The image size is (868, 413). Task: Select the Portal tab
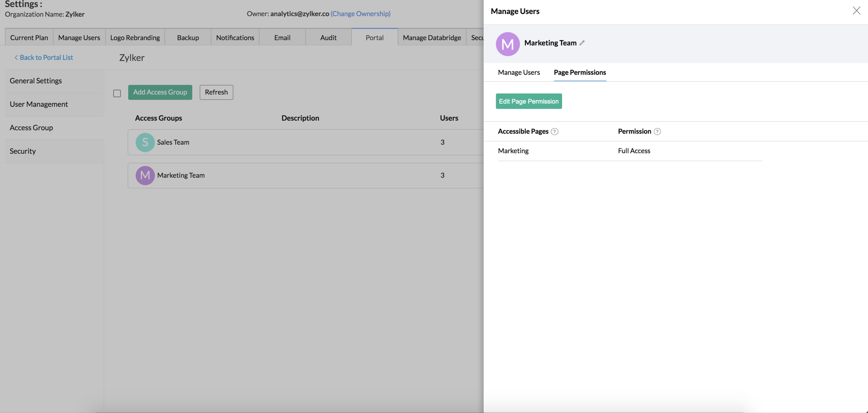click(x=375, y=37)
